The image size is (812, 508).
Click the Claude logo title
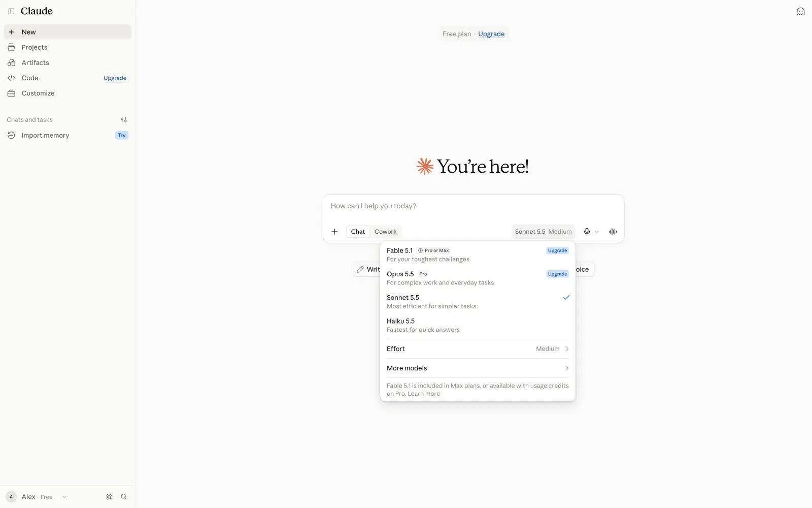pyautogui.click(x=37, y=11)
